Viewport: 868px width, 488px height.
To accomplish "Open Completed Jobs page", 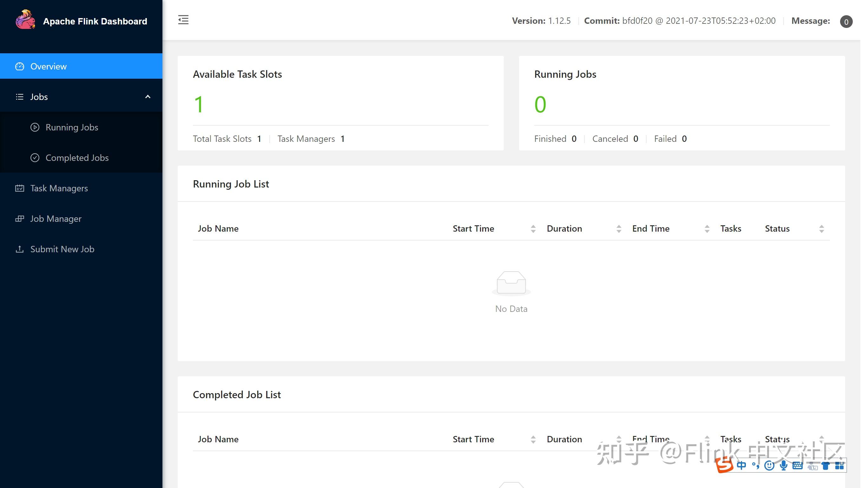I will coord(77,158).
